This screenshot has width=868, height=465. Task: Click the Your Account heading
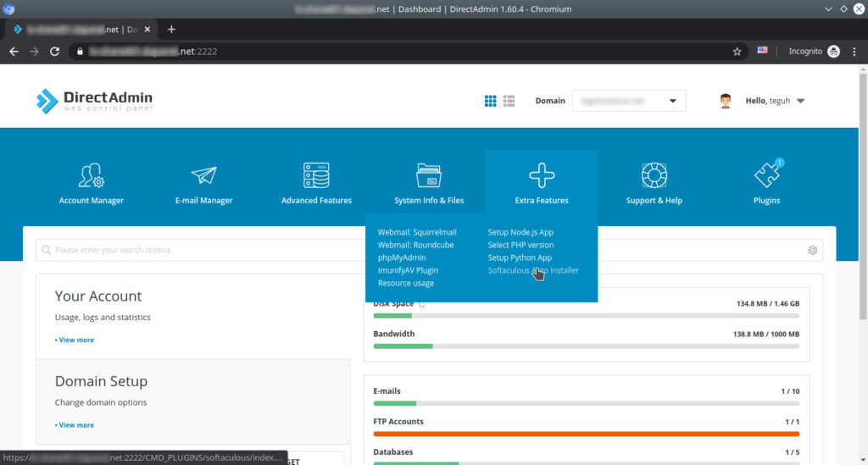click(x=98, y=296)
